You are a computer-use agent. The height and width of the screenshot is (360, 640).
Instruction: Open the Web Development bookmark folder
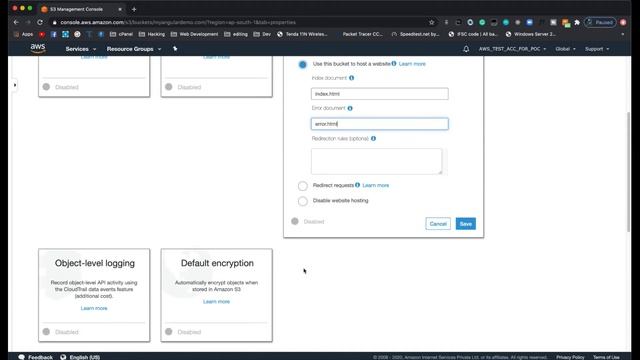pos(194,34)
